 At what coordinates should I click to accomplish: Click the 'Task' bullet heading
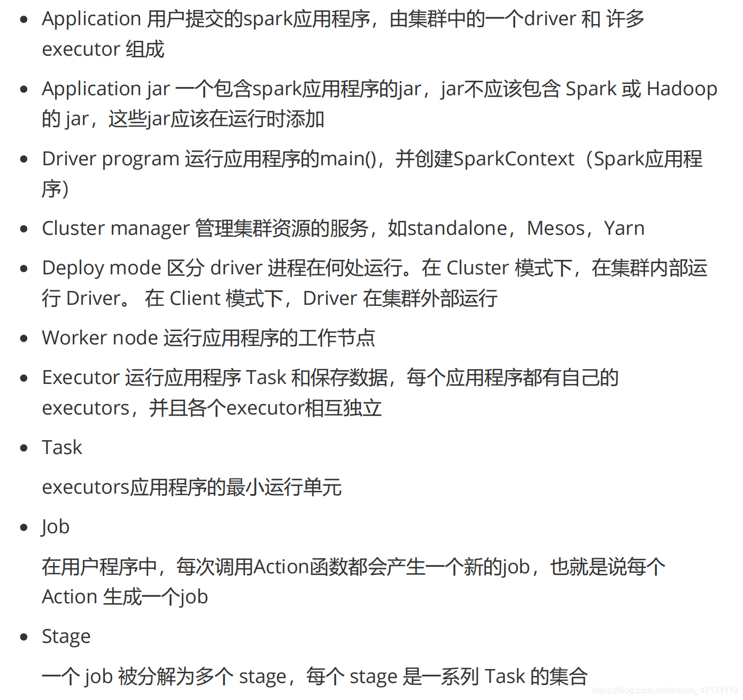[x=62, y=448]
